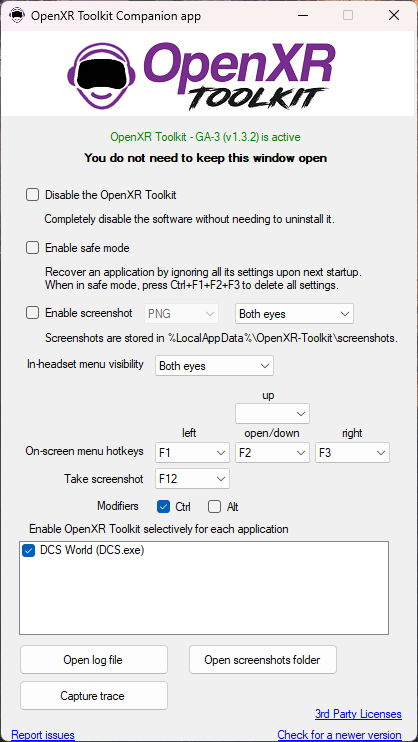Enable safe mode checkbox
The height and width of the screenshot is (742, 418).
point(32,247)
